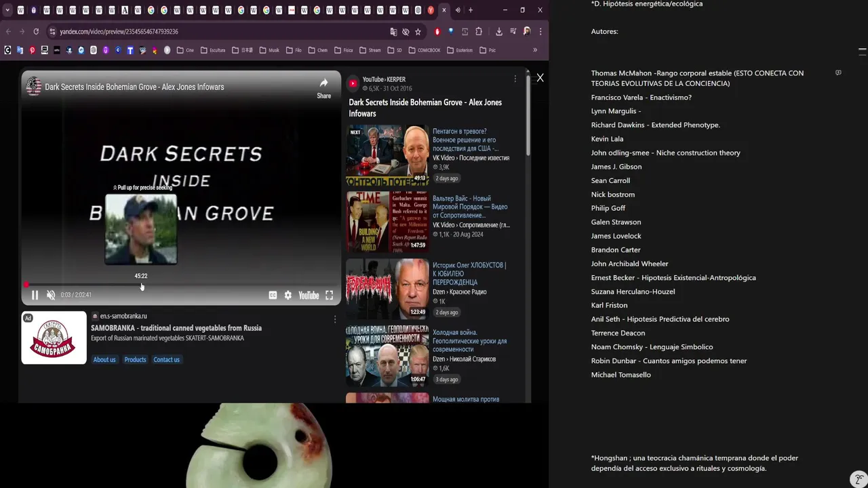Click en.s-samobranka.ru site link

[x=123, y=316]
